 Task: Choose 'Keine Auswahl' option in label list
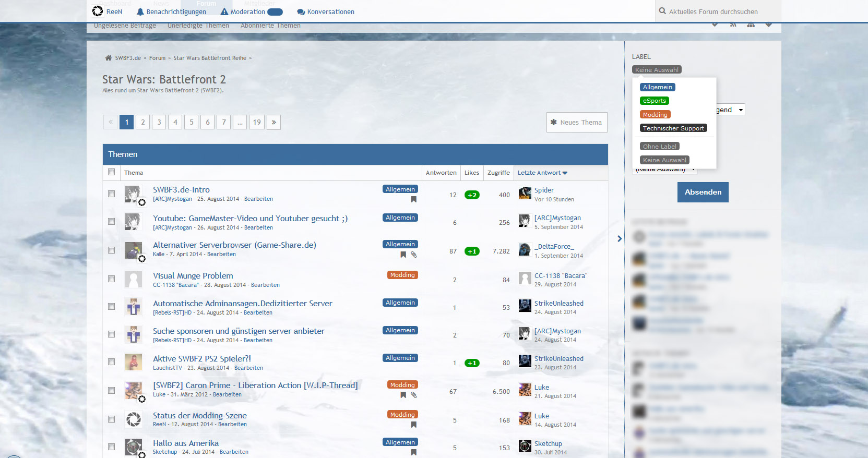[664, 160]
